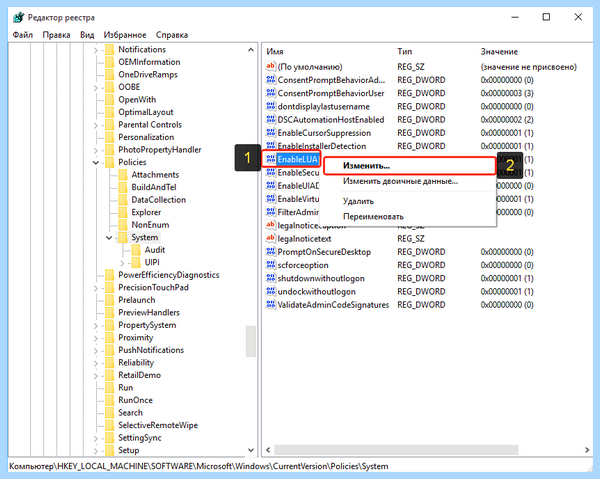The height and width of the screenshot is (479, 600).
Task: Click the undockwithoutlogon DWORD icon
Action: pos(271,291)
